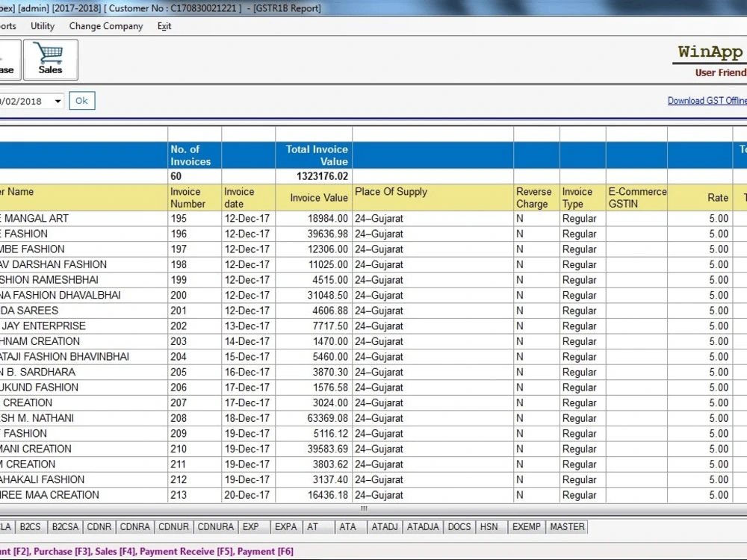
Task: Click the Total Invoice Value header cell
Action: coord(314,155)
